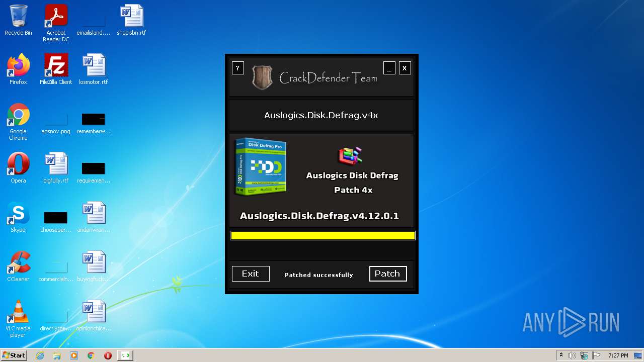Click the volume speaker tray icon
Viewport: 644px width, 362px height.
point(572,355)
